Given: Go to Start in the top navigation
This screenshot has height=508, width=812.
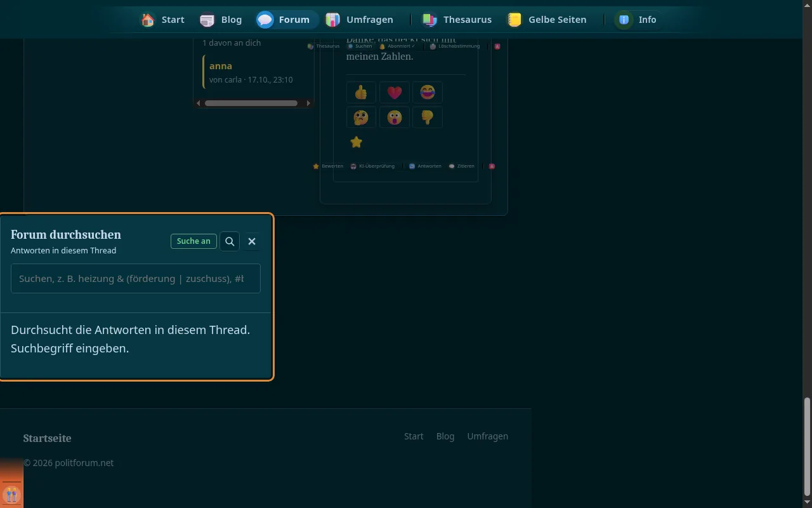Looking at the screenshot, I should pos(163,20).
